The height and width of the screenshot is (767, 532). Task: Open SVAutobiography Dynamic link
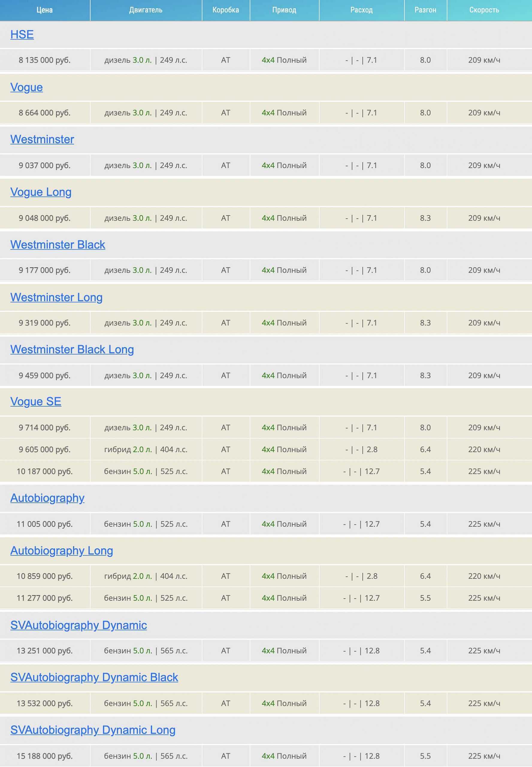(x=78, y=625)
